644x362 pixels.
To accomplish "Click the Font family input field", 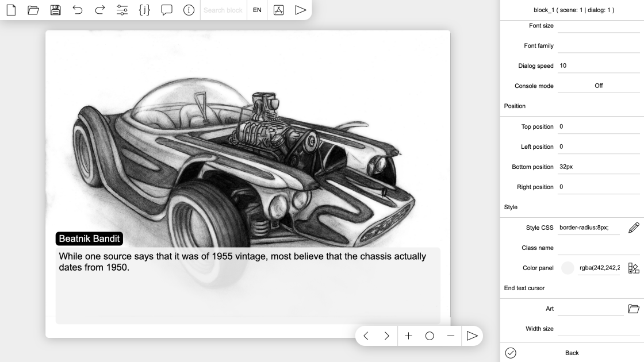I will [x=599, y=45].
